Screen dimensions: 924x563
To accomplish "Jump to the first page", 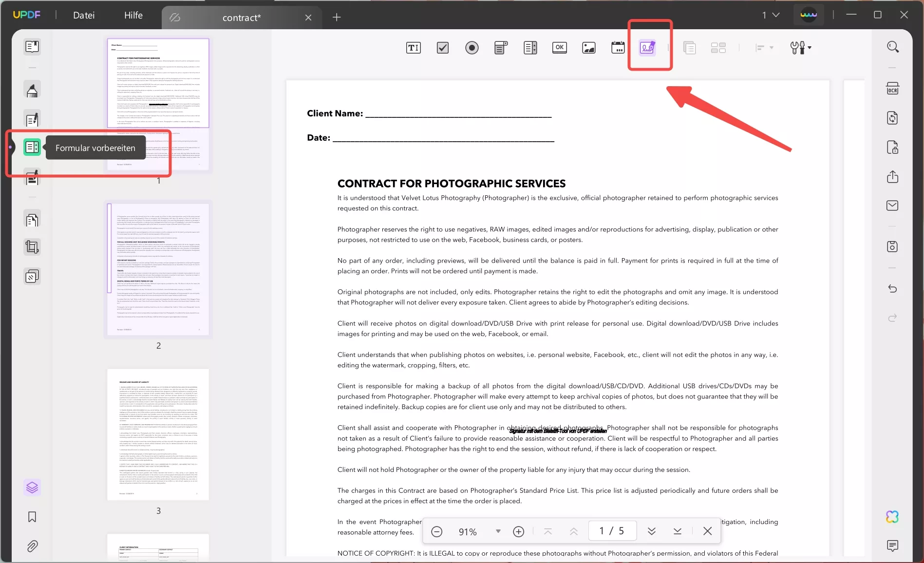I will pos(548,531).
